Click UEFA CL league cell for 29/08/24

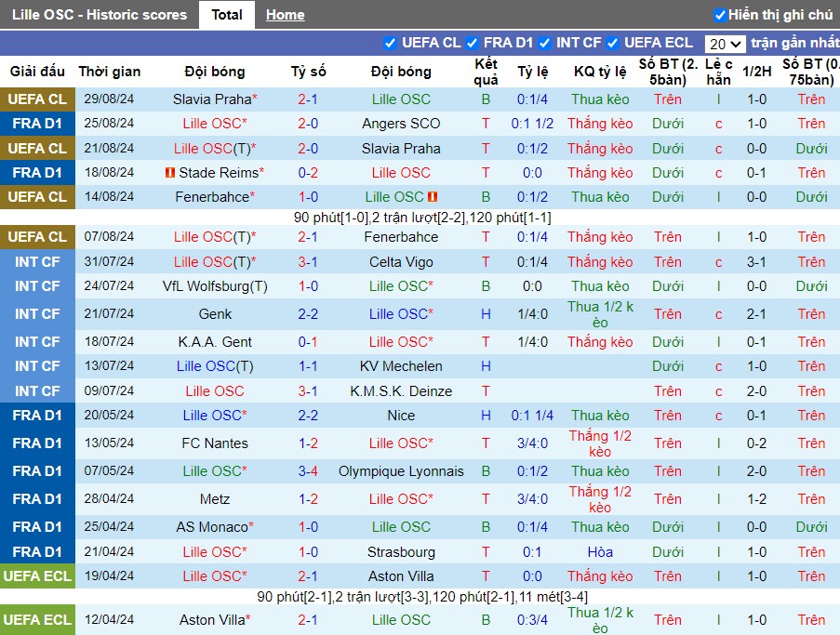pyautogui.click(x=37, y=99)
